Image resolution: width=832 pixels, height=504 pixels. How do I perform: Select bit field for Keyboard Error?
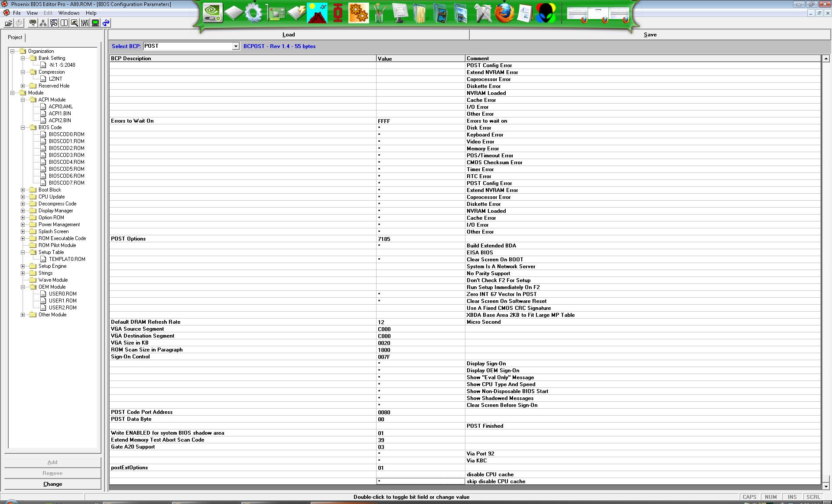point(421,135)
